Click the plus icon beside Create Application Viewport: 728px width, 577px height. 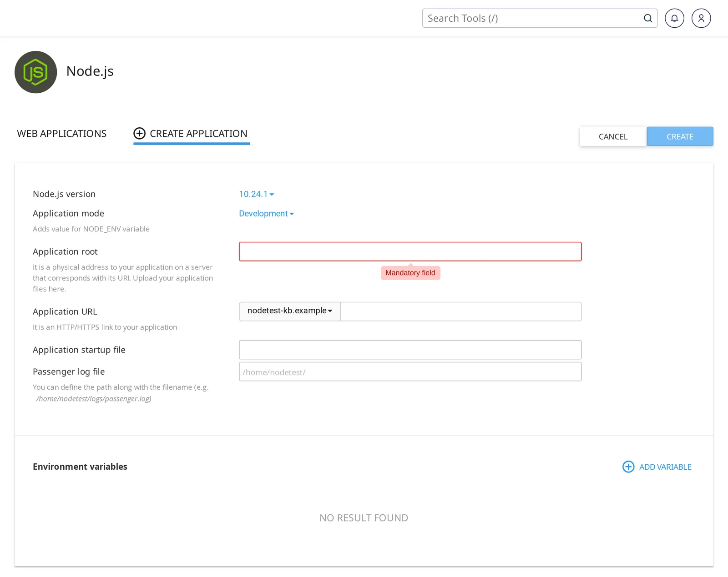coord(139,133)
